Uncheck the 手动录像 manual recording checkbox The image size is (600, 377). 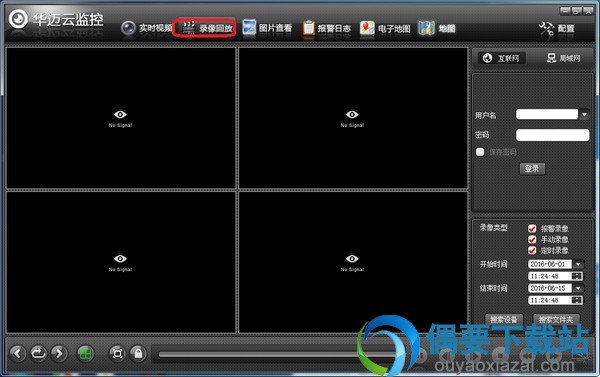[x=532, y=240]
